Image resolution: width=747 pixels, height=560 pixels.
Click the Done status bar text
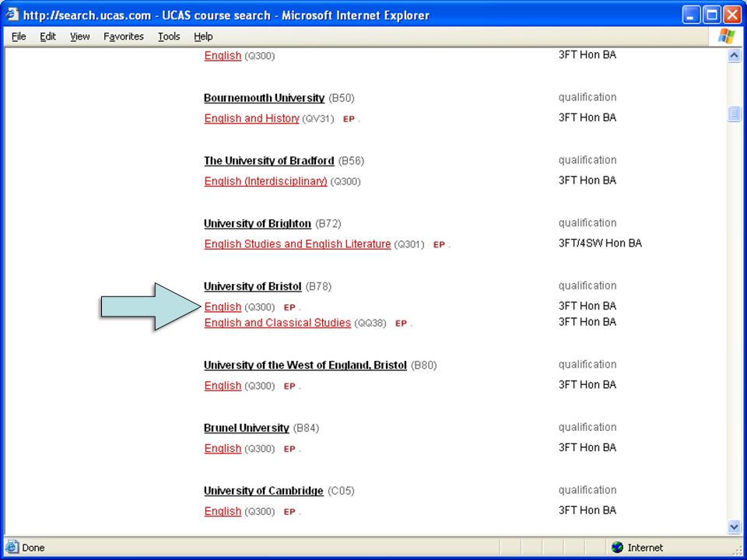click(33, 548)
